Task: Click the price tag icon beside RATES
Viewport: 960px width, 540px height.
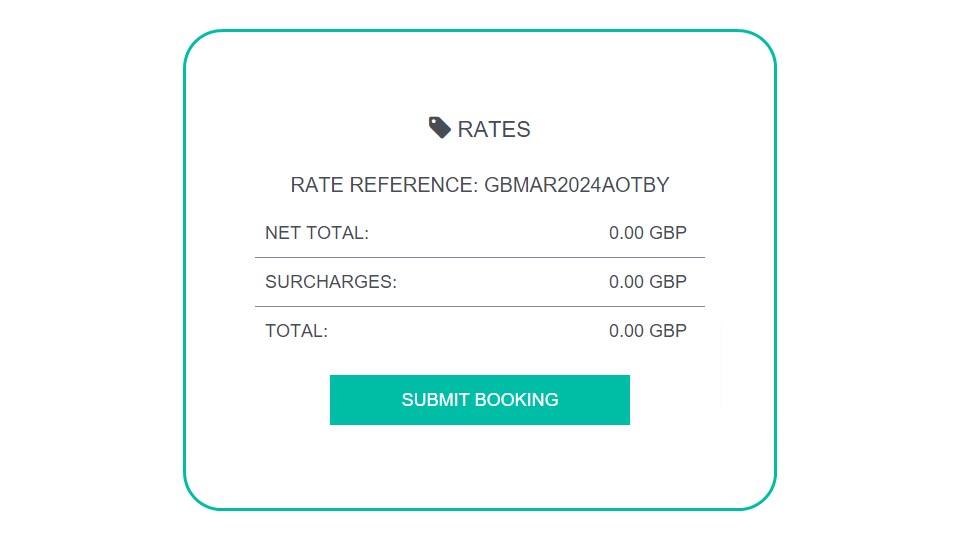Action: (440, 128)
